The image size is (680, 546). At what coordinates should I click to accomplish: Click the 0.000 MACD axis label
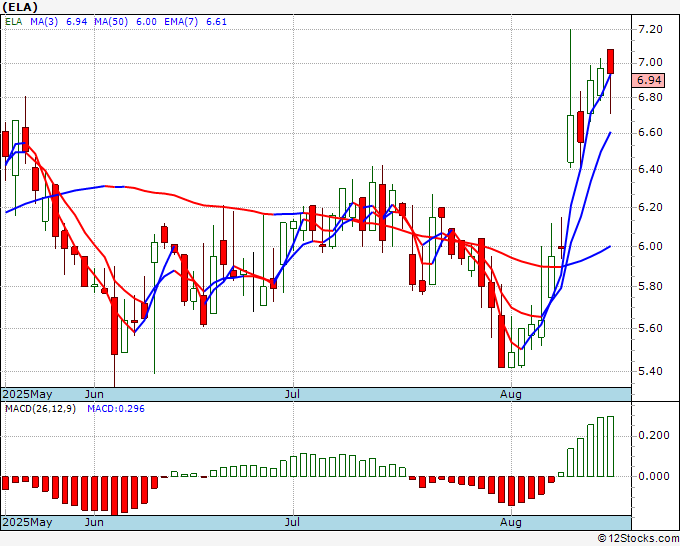click(653, 476)
